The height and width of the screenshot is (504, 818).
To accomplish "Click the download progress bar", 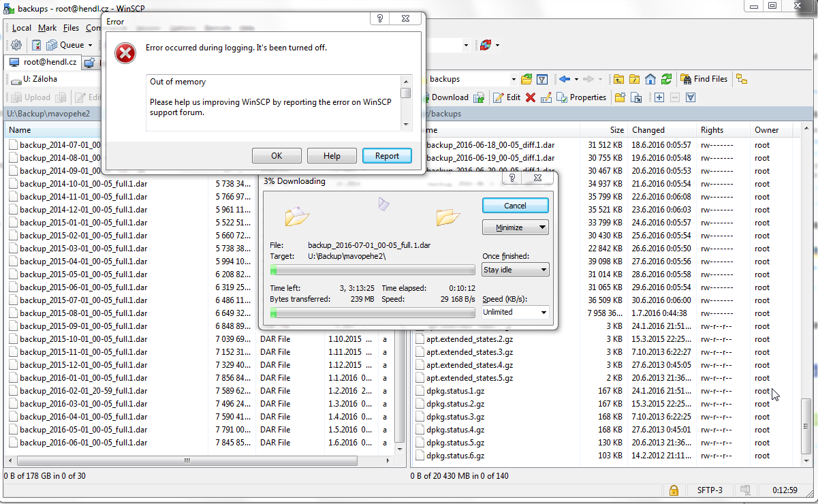I will [x=372, y=270].
